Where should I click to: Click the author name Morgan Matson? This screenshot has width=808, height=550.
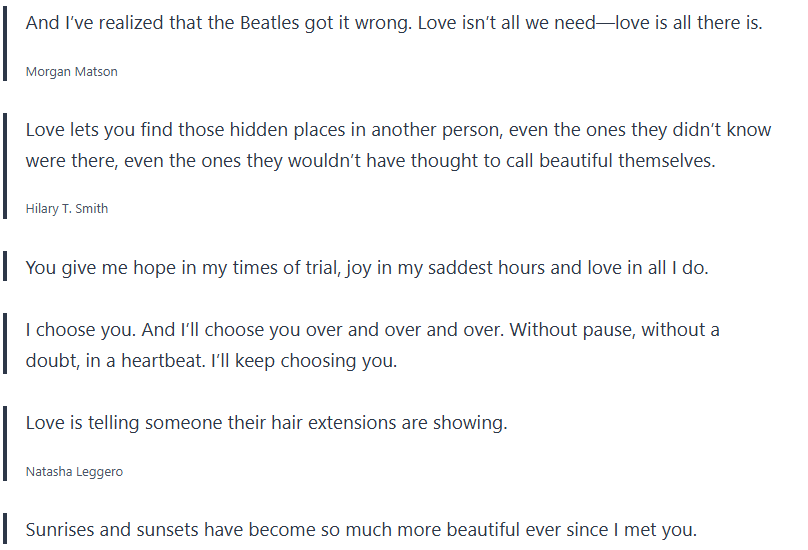click(x=71, y=72)
